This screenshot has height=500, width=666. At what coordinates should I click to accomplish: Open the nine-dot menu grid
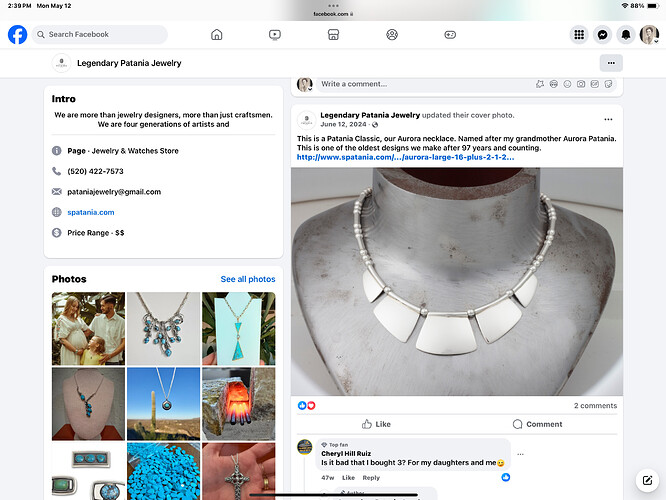[x=579, y=34]
